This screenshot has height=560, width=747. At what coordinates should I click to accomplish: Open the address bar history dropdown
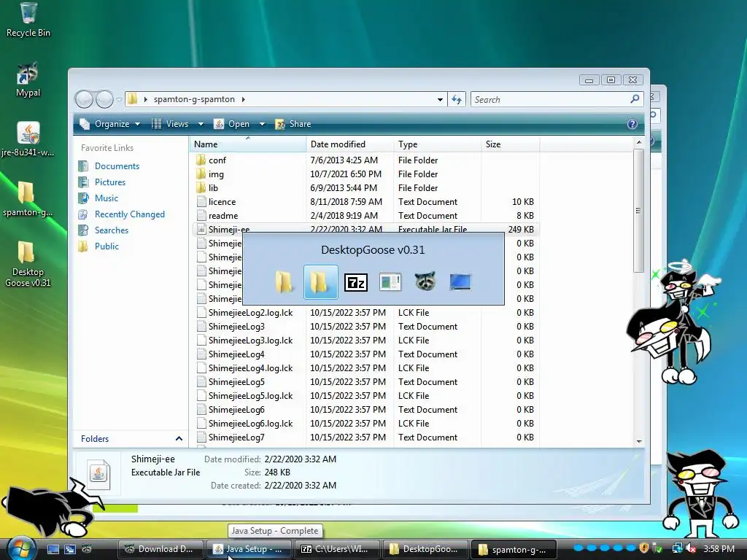pyautogui.click(x=440, y=99)
